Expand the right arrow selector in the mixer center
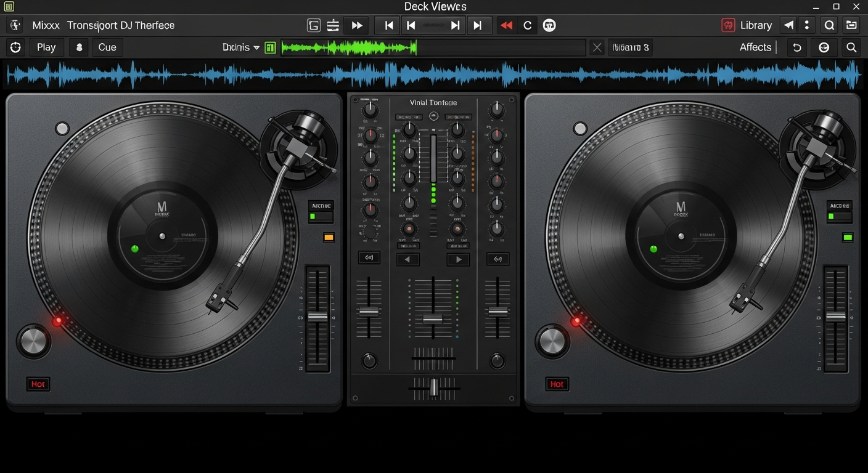The height and width of the screenshot is (473, 868). pos(458,259)
